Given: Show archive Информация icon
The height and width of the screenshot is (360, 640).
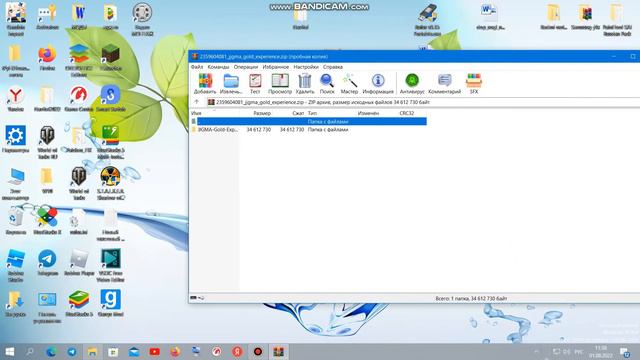Looking at the screenshot, I should 378,84.
